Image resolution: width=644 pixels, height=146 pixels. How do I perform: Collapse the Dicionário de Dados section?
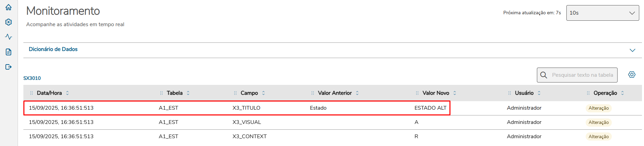[x=632, y=50]
